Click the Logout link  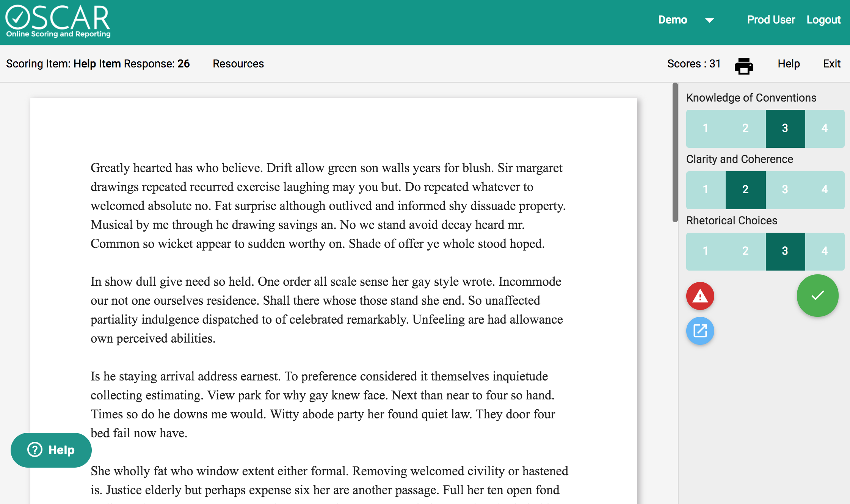[x=823, y=20]
